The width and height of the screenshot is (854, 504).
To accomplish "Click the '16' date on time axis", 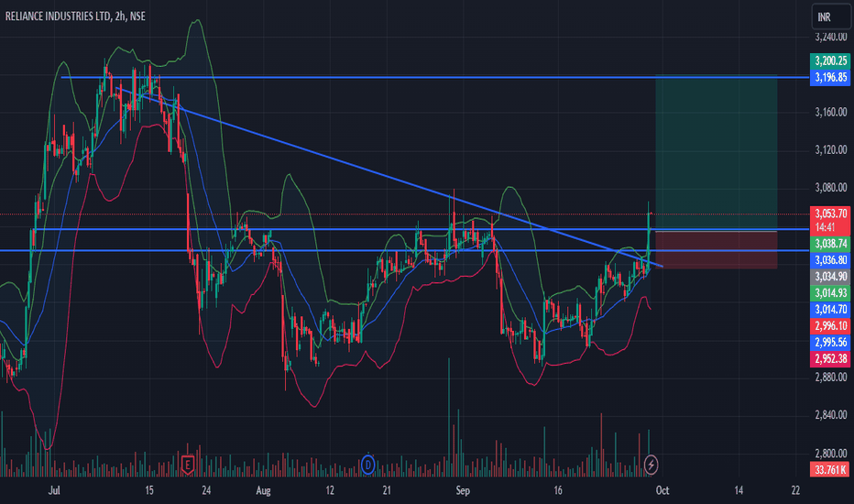I will (x=558, y=490).
